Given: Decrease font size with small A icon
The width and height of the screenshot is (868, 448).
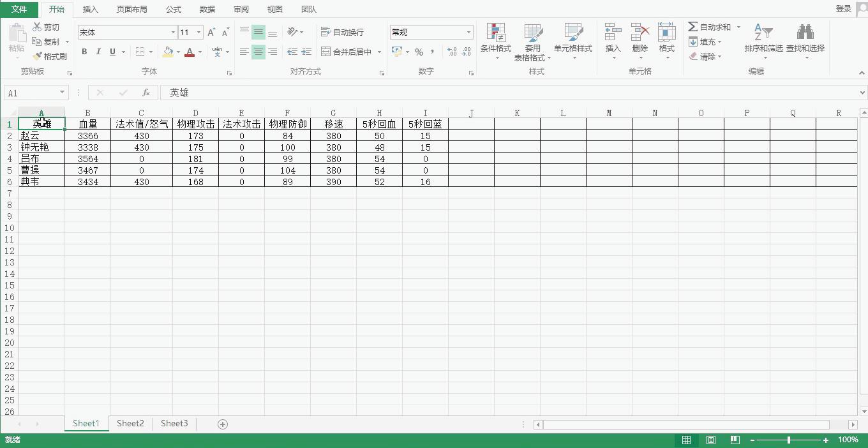Looking at the screenshot, I should [x=225, y=32].
